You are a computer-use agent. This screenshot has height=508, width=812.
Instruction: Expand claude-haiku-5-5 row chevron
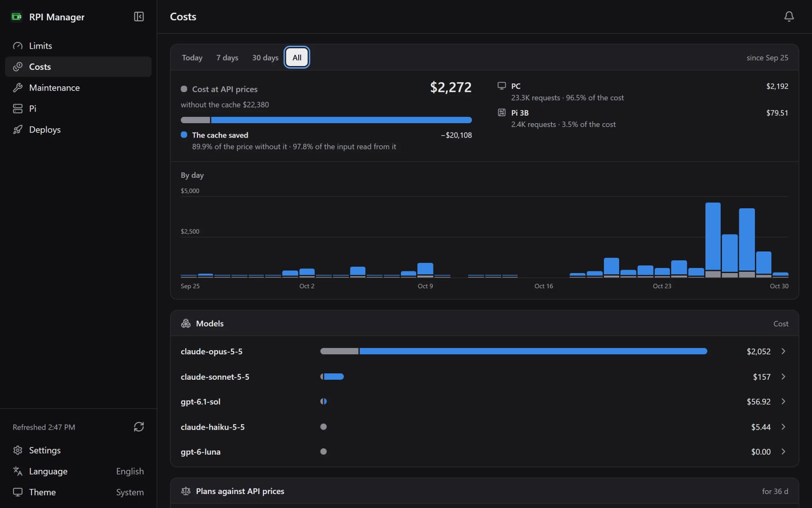tap(783, 427)
